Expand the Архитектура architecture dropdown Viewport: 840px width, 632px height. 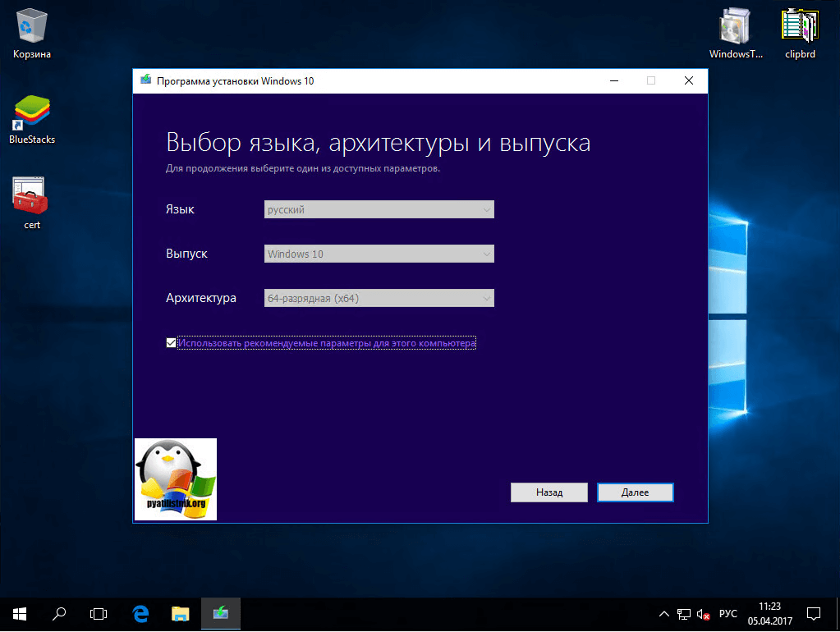tap(379, 298)
